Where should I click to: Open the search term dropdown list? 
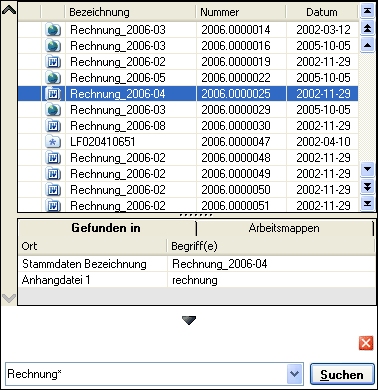295,374
